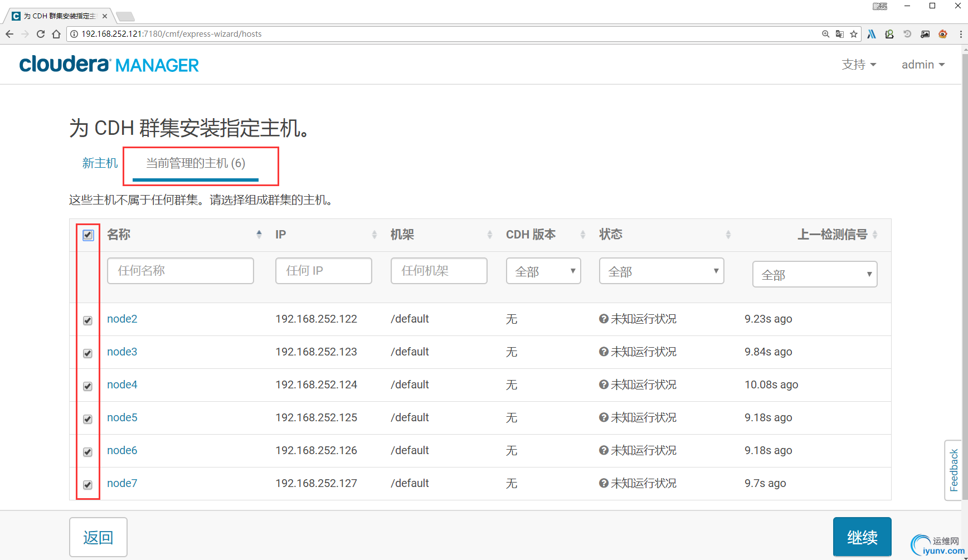The image size is (968, 560).
Task: Reload the page with the refresh icon
Action: 41,34
